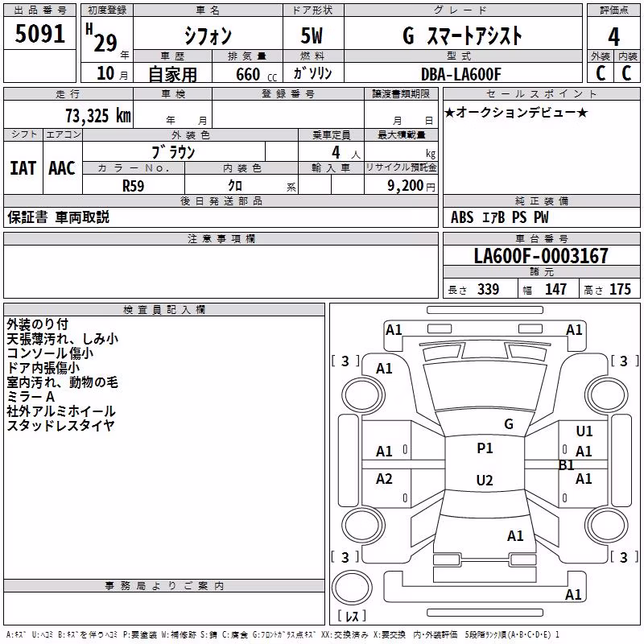Click lot number 5091
Viewport: 644px width, 644px height.
(x=39, y=34)
